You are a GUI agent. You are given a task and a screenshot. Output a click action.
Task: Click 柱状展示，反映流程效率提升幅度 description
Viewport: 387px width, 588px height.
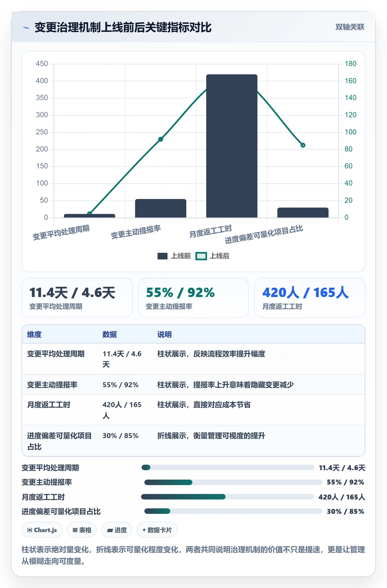pos(211,354)
